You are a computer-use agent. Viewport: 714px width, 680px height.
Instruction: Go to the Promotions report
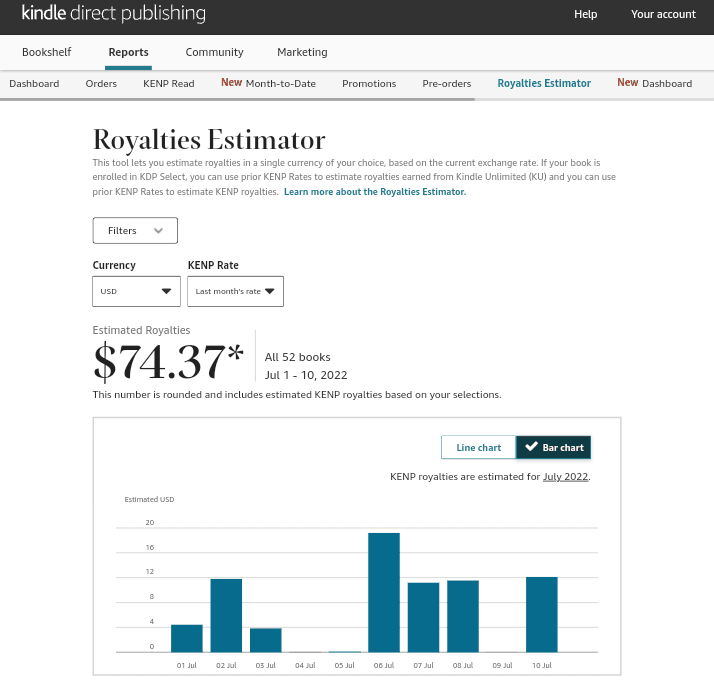(x=369, y=84)
